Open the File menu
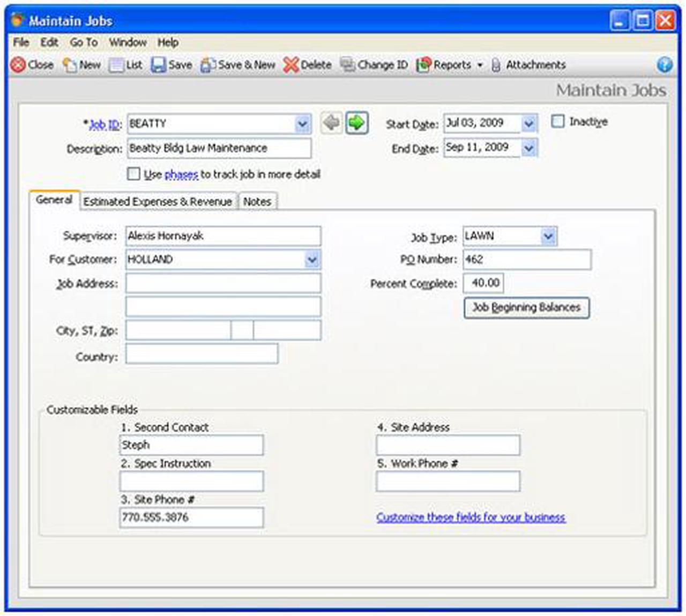The image size is (686, 616). pyautogui.click(x=21, y=42)
